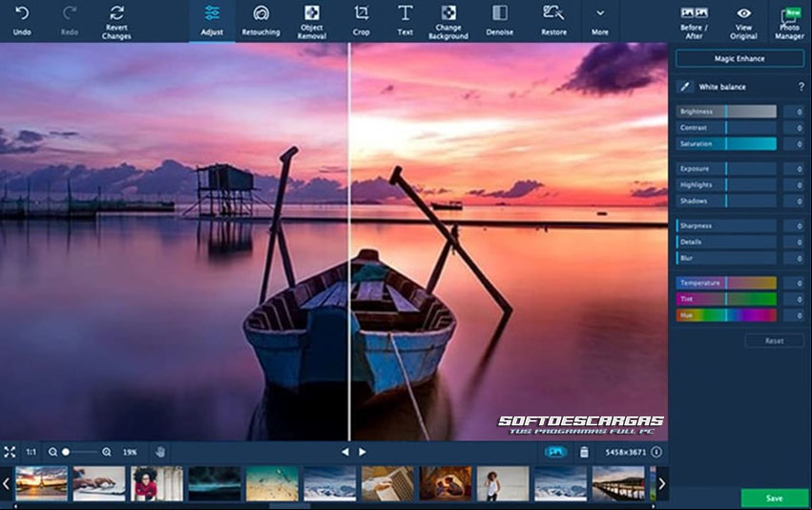Select the aerial beach thumbnail
Viewport: 812px width, 510px height.
(272, 483)
